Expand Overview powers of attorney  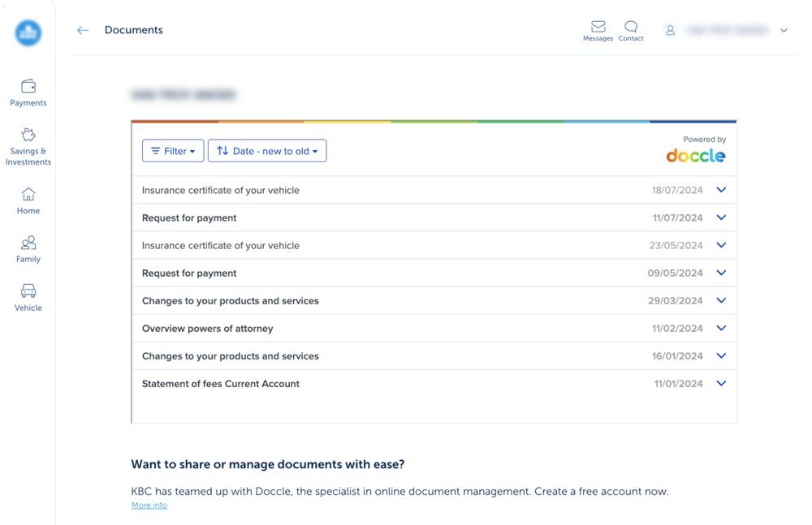click(x=721, y=328)
